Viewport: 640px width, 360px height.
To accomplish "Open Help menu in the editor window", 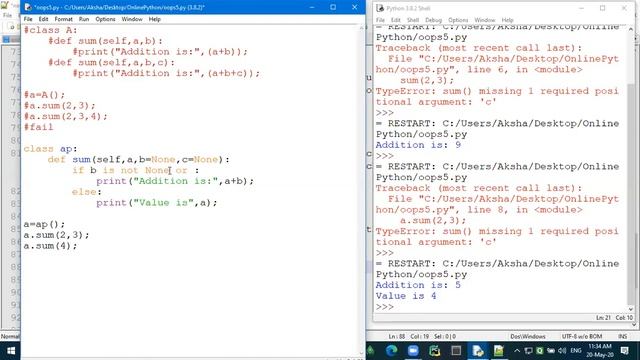I will coord(154,19).
